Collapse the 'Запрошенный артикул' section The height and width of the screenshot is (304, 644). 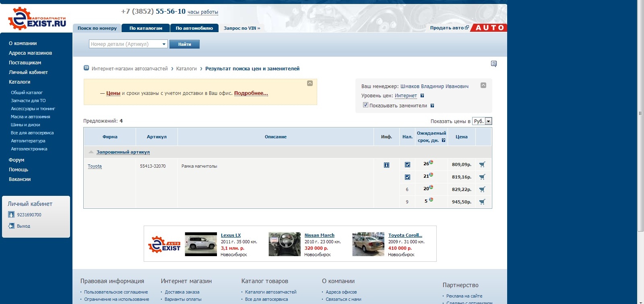coord(91,152)
